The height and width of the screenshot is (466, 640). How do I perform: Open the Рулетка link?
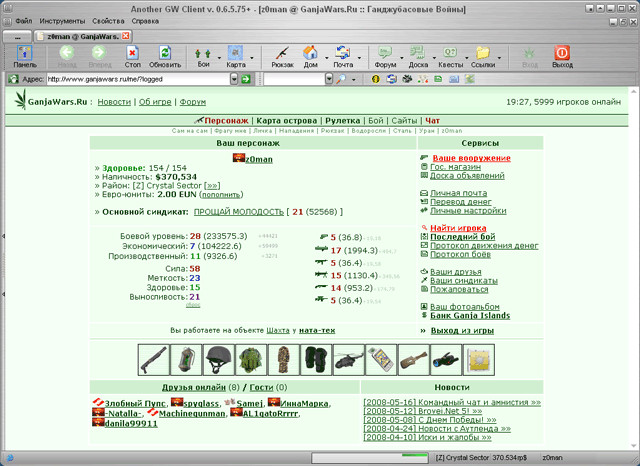(342, 121)
